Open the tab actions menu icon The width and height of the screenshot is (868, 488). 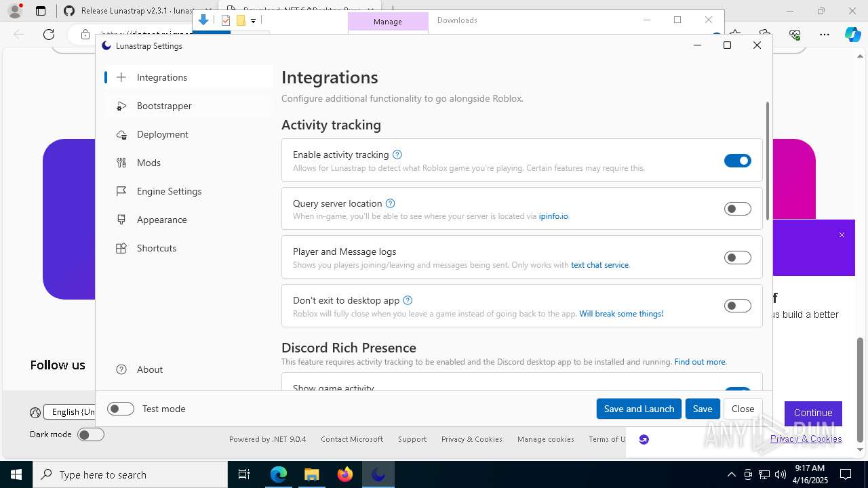click(41, 11)
